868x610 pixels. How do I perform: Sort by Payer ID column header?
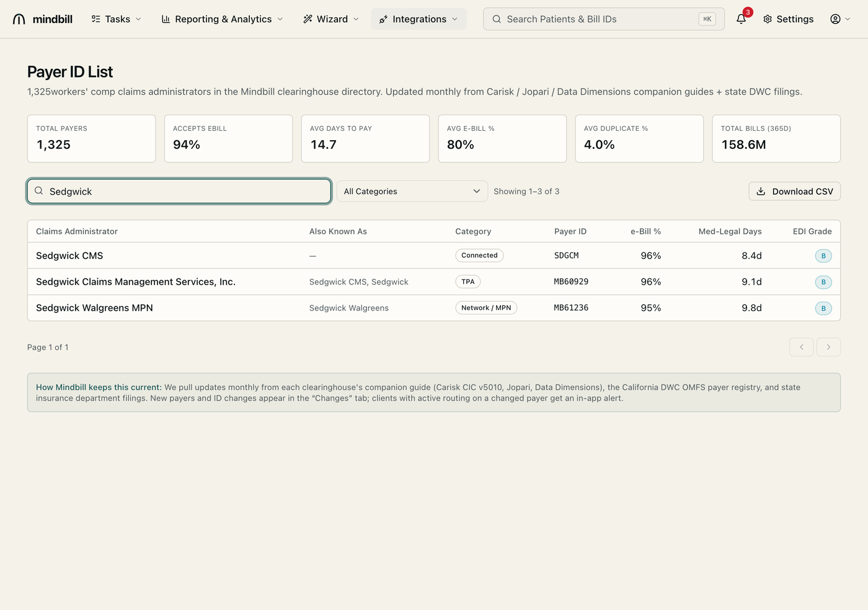570,231
